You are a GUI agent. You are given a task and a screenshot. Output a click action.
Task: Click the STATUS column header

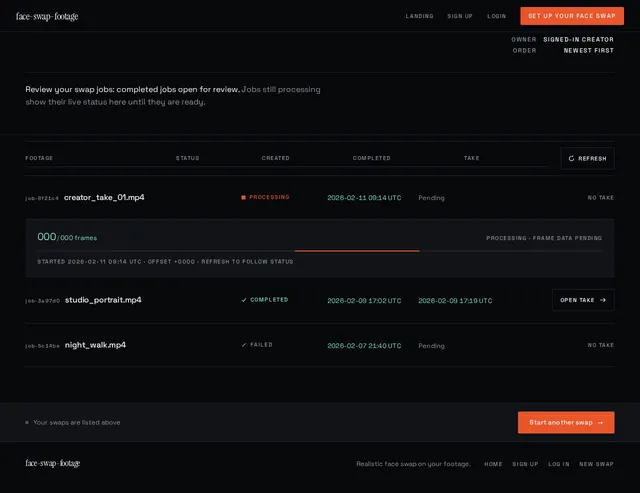click(x=188, y=158)
